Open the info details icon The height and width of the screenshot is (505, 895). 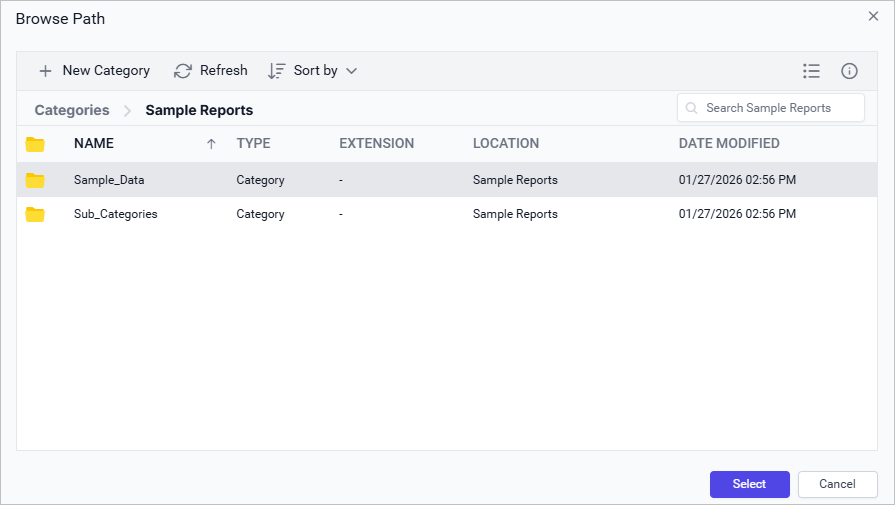849,71
